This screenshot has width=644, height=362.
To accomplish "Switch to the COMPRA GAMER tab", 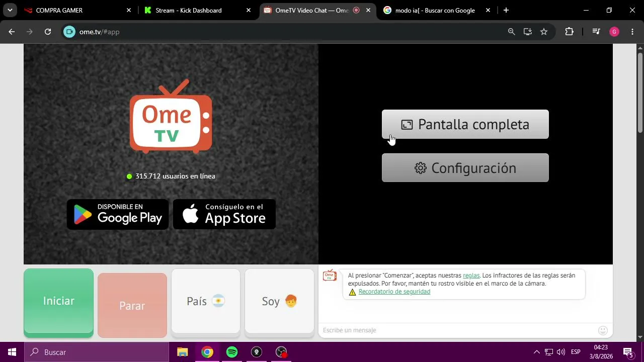I will [x=78, y=10].
